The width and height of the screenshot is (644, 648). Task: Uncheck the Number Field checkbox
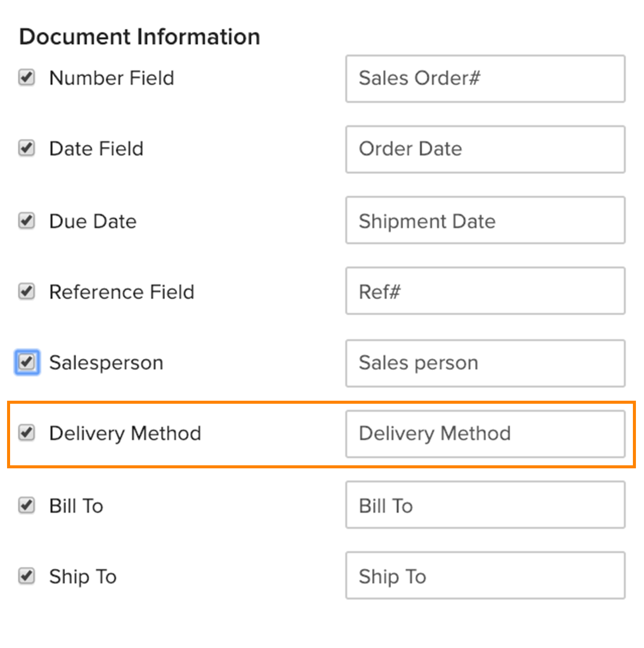[x=26, y=78]
